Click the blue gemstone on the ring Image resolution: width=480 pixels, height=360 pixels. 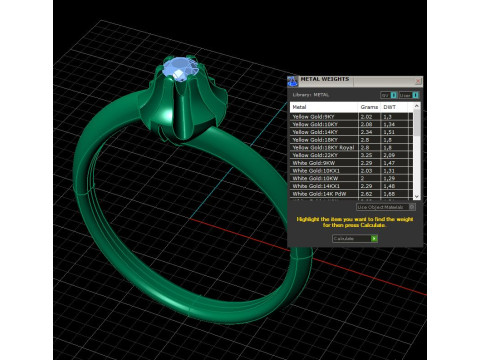coord(180,69)
